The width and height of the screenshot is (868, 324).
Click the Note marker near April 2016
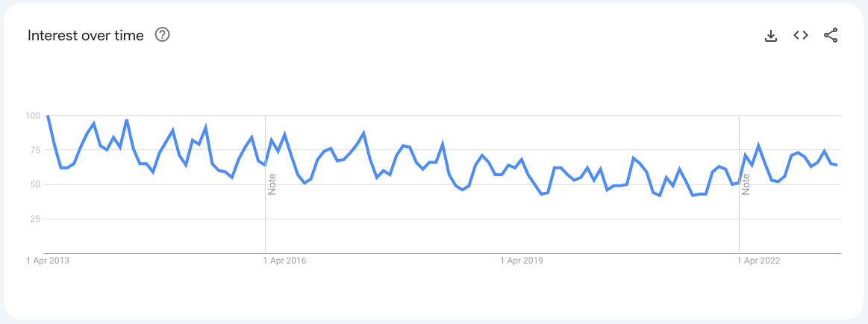pos(272,184)
